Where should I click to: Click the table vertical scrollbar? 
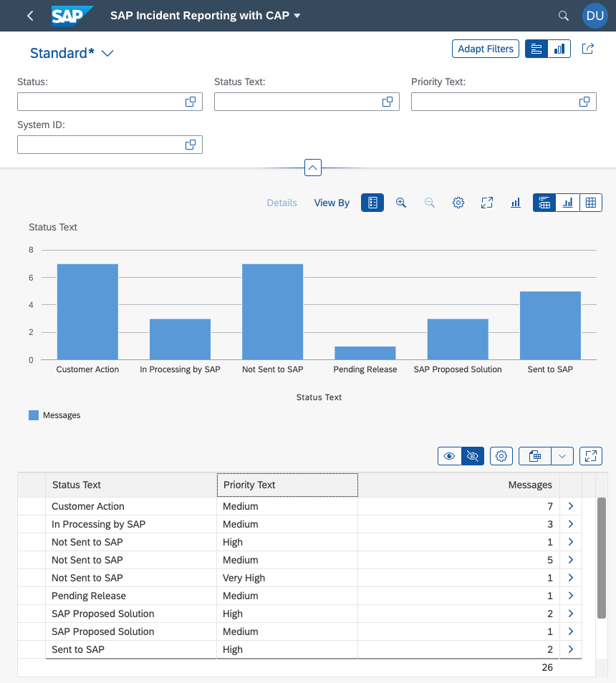602,558
